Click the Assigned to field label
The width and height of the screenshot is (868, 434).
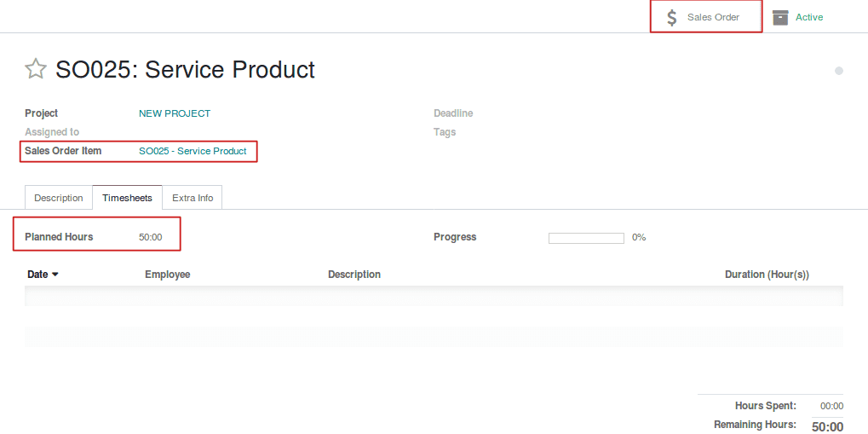coord(52,132)
